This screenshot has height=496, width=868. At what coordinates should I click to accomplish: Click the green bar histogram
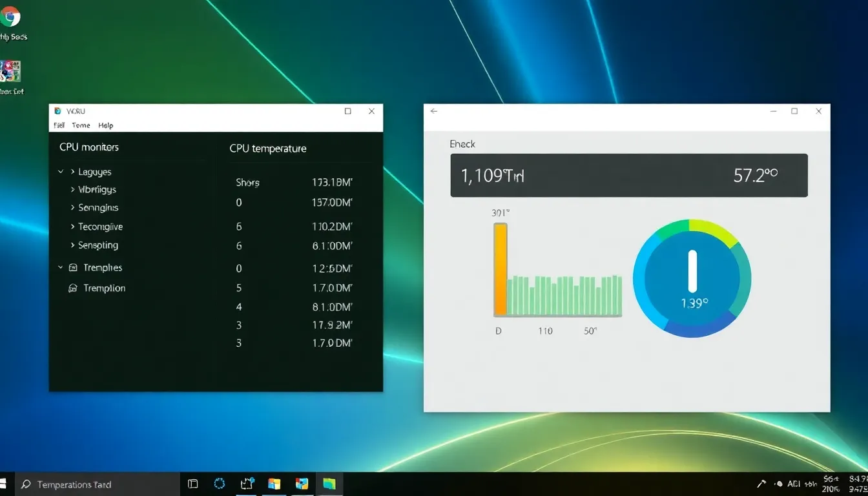point(565,296)
